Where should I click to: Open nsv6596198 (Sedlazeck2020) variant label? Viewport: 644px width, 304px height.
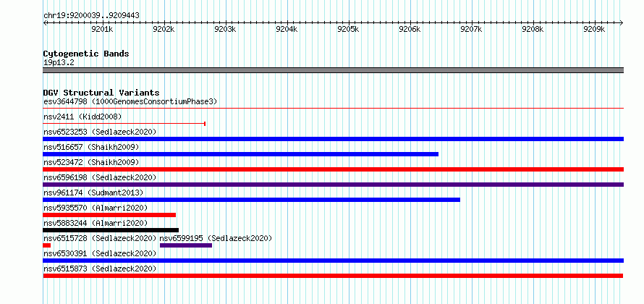tap(100, 177)
